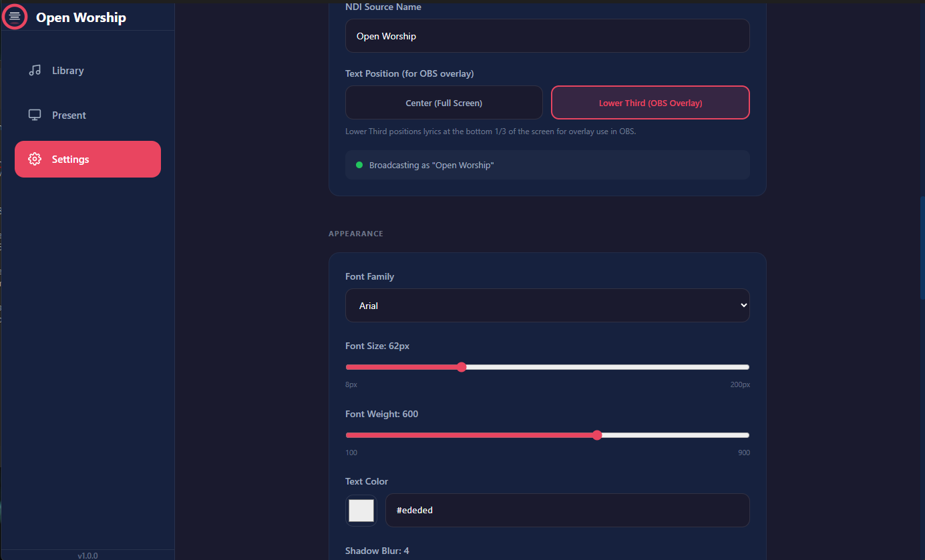Click the page's vertical scrollbar
Screen dimensions: 925x560
(x=922, y=247)
